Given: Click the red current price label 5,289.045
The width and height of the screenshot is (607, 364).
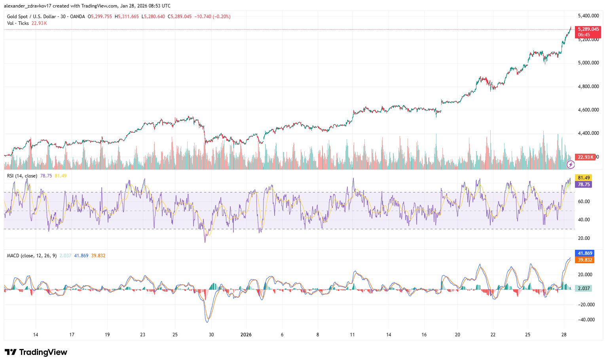Looking at the screenshot, I should [x=588, y=29].
